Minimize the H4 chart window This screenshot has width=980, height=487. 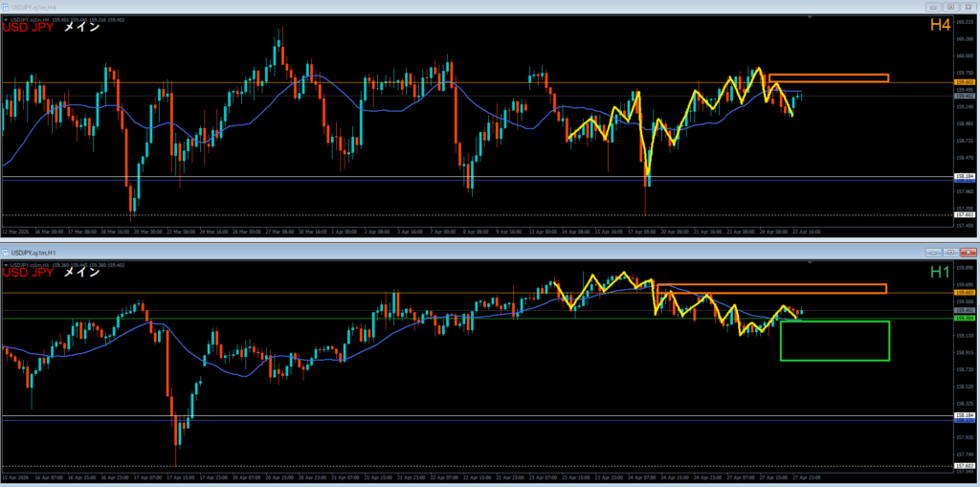[x=933, y=6]
